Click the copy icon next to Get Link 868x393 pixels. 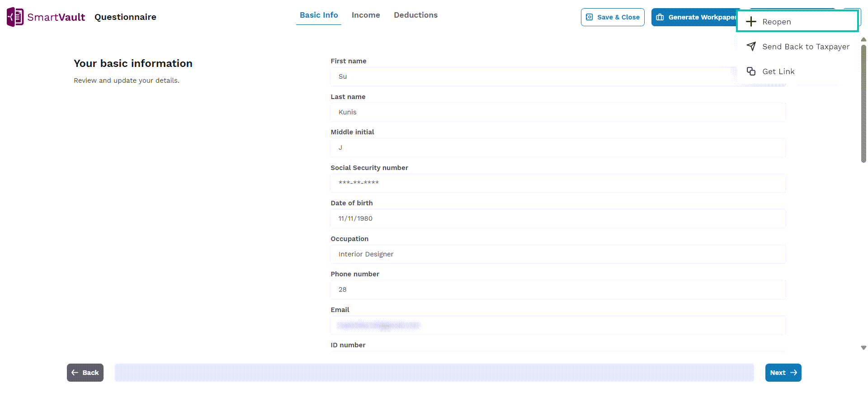pyautogui.click(x=751, y=71)
